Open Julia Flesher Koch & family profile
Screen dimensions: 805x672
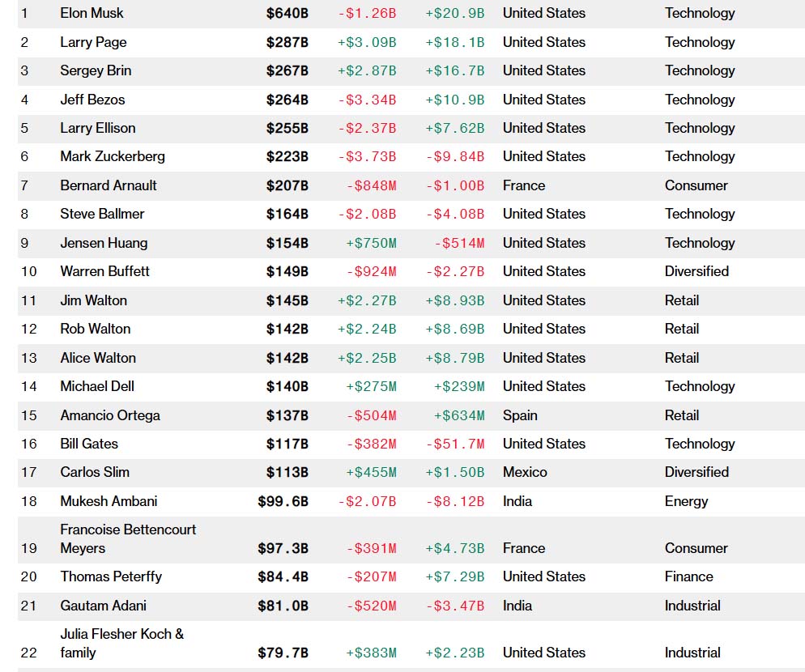[x=121, y=643]
